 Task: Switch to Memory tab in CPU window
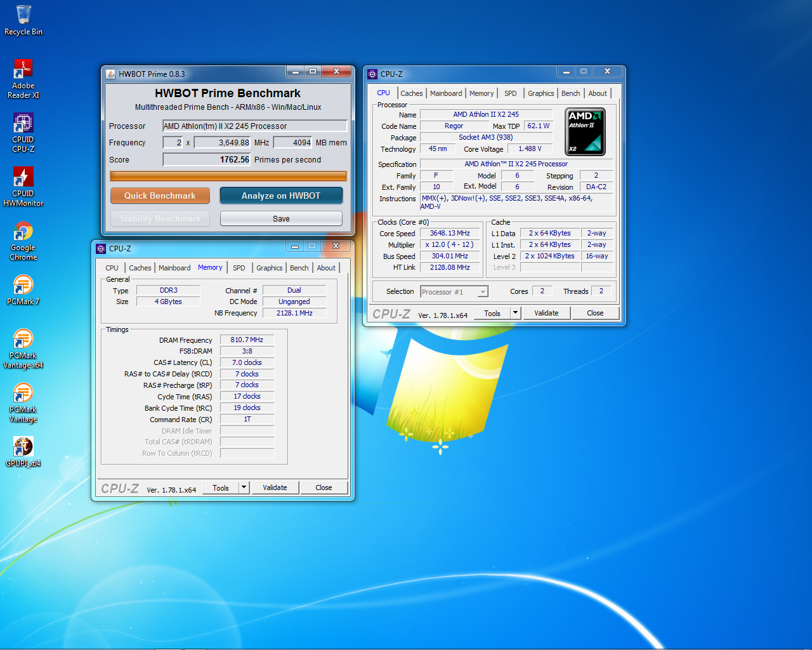coord(481,93)
